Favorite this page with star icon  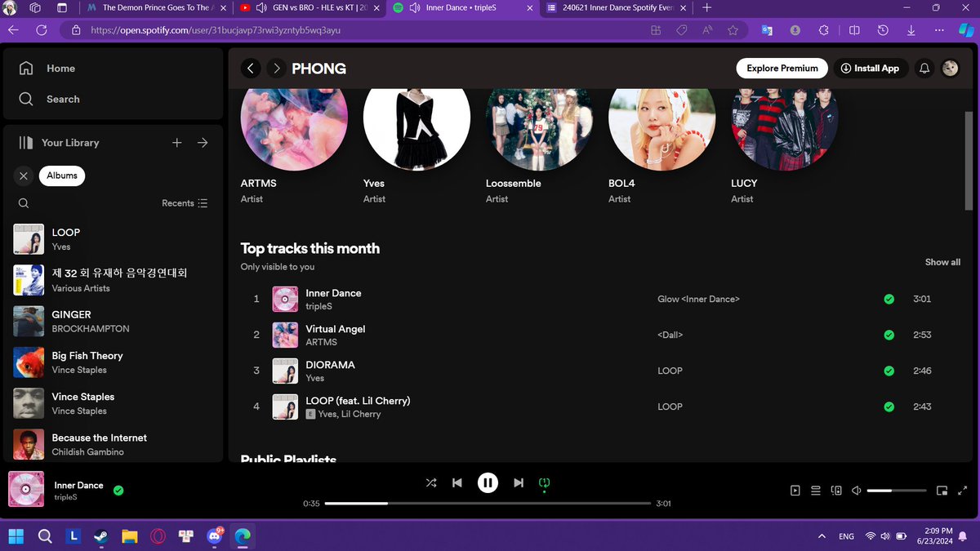733,30
